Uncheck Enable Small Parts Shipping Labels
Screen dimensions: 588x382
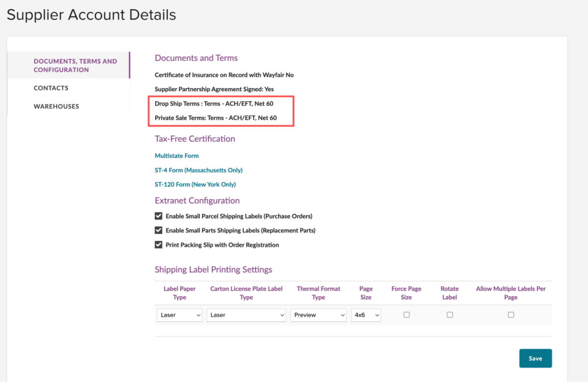point(158,230)
